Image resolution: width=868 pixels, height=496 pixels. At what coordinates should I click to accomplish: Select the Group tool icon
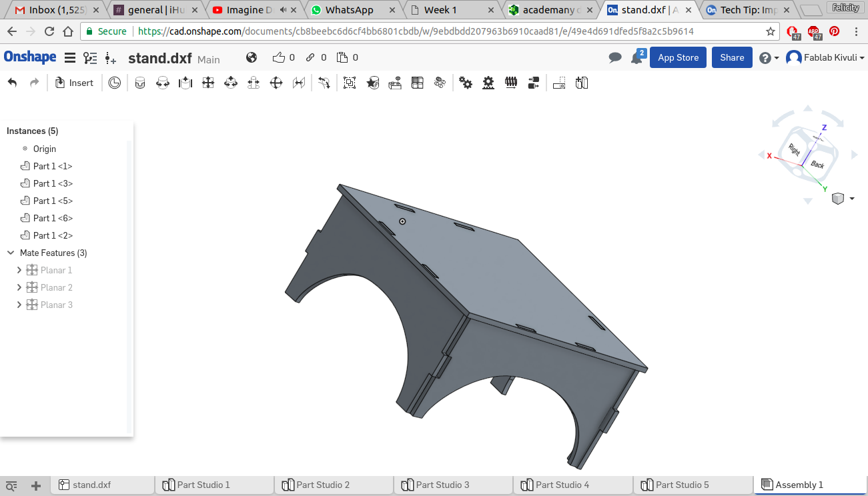(x=349, y=83)
